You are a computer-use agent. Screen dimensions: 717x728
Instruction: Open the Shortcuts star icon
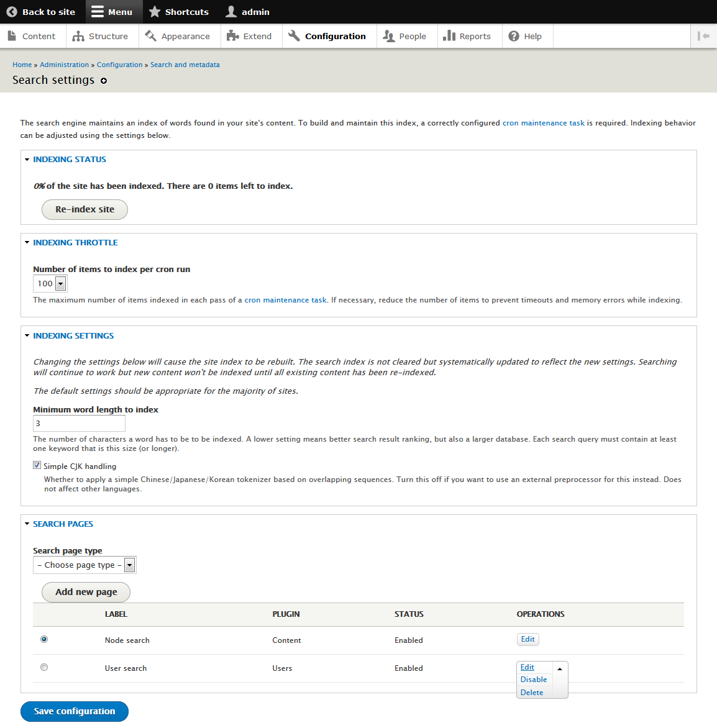pyautogui.click(x=155, y=12)
